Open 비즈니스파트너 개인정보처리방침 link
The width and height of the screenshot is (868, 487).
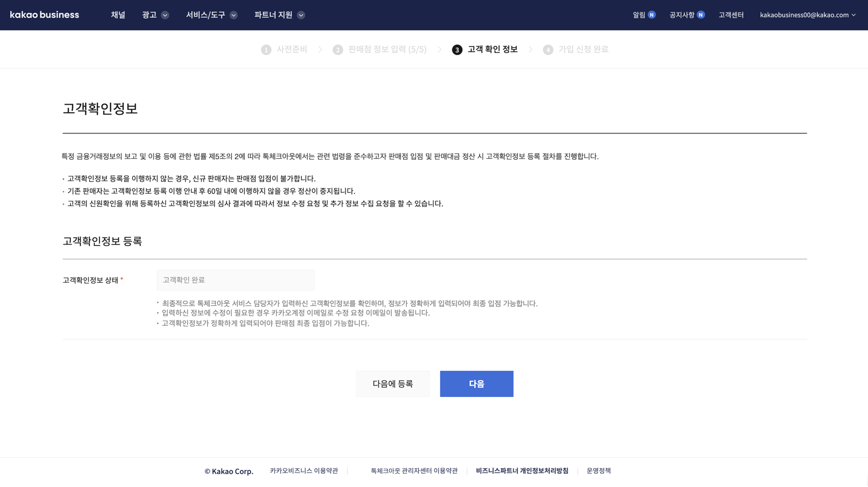click(522, 471)
